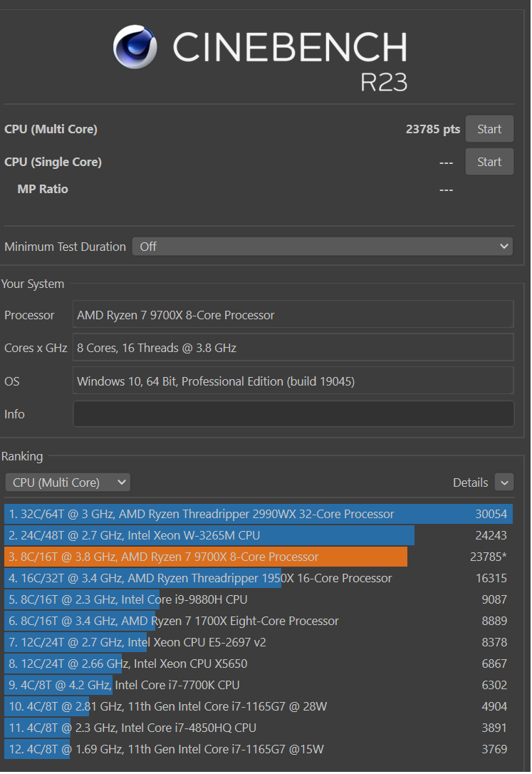The image size is (532, 774).
Task: Start the CPU Single Core test
Action: (x=489, y=162)
